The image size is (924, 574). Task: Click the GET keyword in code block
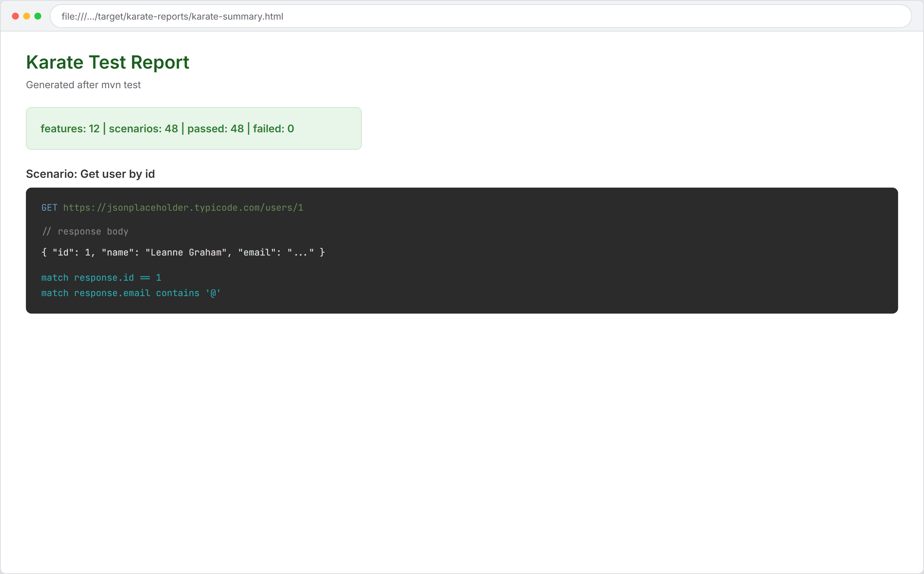[49, 208]
